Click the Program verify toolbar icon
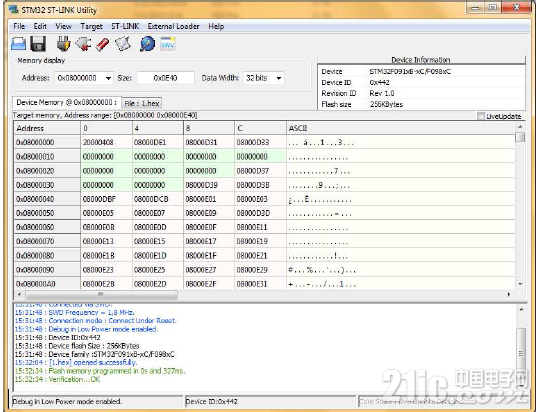The width and height of the screenshot is (536, 412). click(123, 44)
